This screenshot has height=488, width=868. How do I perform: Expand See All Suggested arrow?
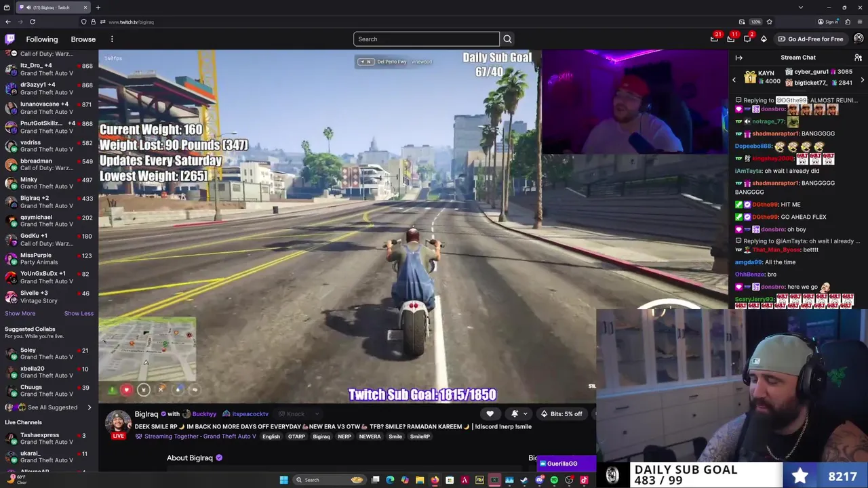[89, 407]
